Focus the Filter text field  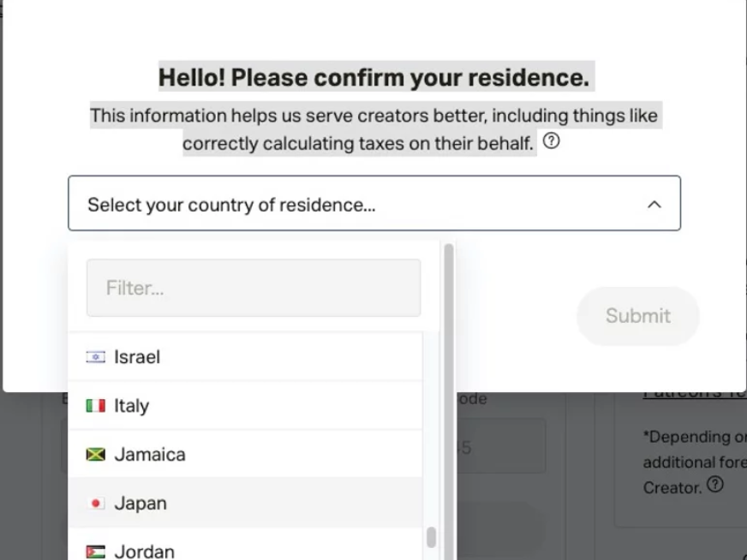click(x=254, y=288)
